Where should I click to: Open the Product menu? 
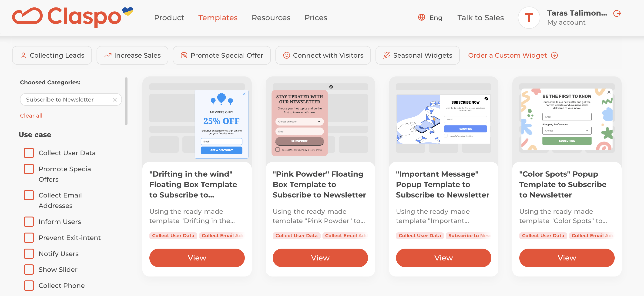(169, 17)
